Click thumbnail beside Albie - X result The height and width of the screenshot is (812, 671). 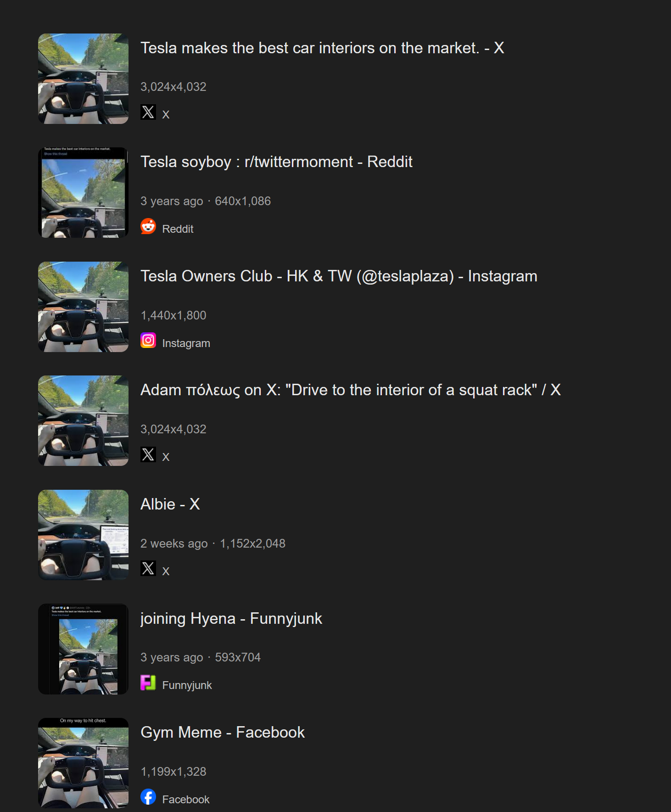[83, 535]
